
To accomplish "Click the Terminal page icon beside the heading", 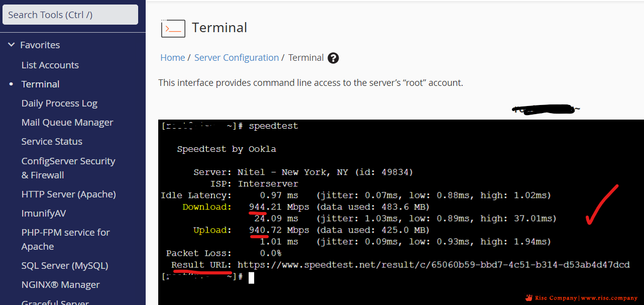I will click(x=173, y=28).
